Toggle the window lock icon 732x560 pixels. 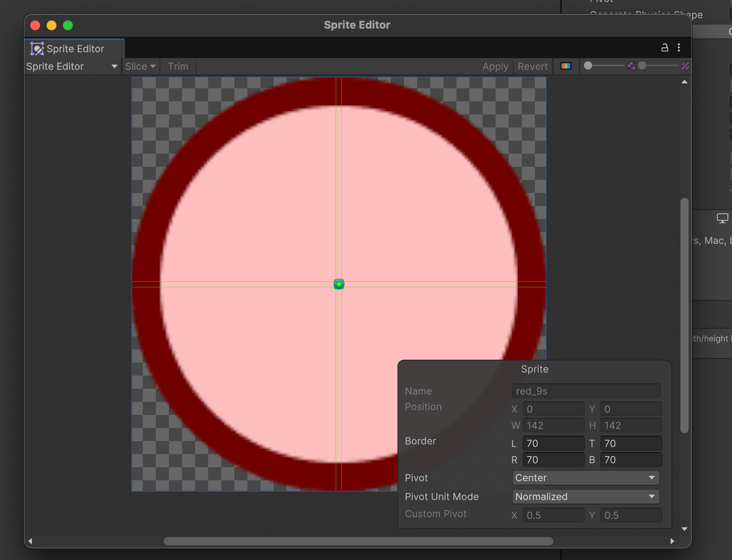click(x=665, y=48)
